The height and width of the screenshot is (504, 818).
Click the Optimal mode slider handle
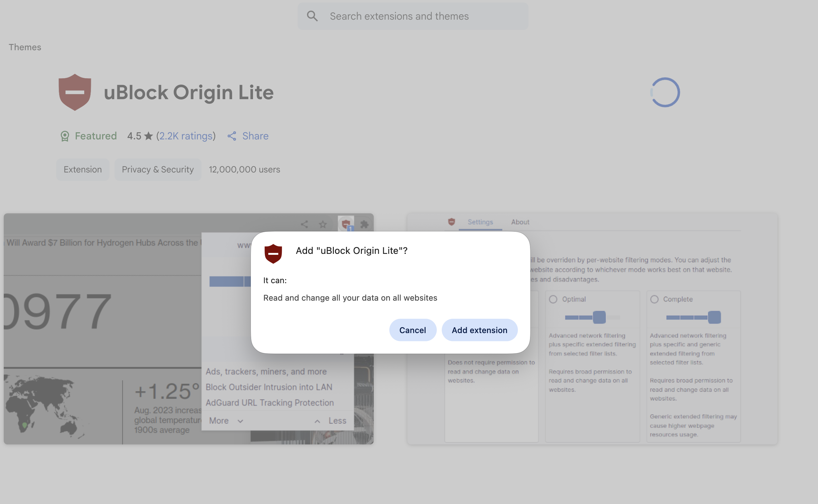(599, 317)
